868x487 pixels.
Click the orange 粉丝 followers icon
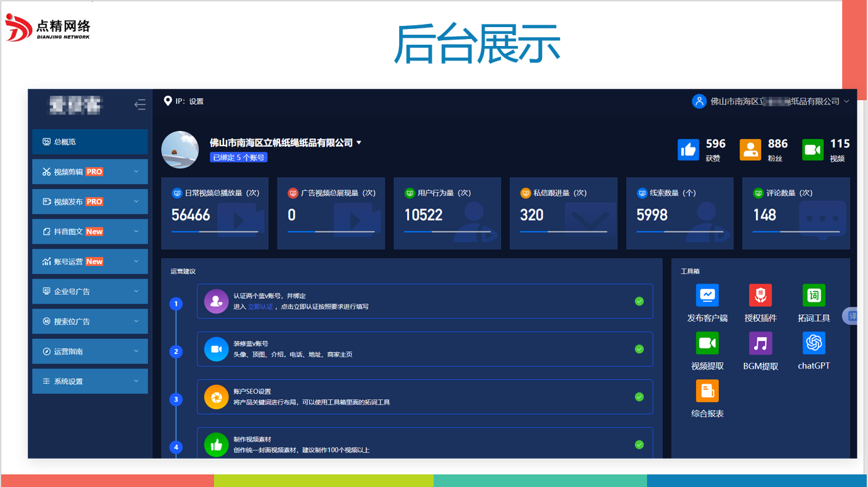tap(750, 150)
